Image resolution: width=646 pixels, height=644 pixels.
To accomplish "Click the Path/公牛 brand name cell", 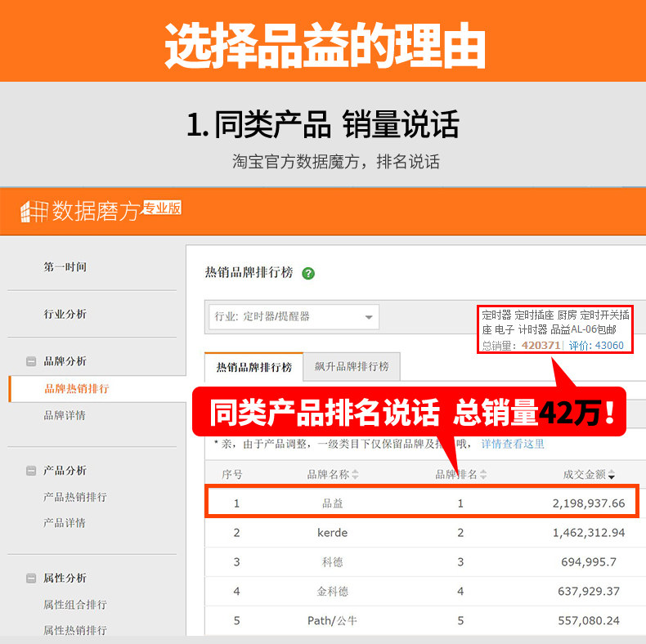I will click(x=333, y=620).
